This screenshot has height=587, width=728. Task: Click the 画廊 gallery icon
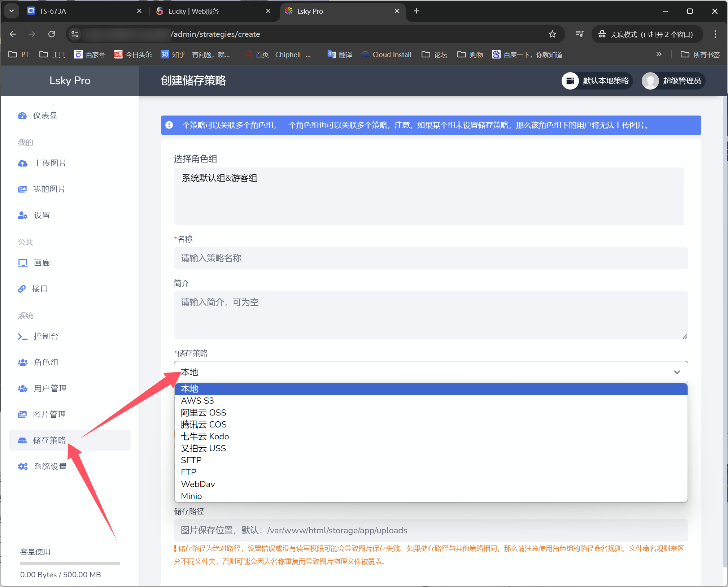(x=23, y=263)
